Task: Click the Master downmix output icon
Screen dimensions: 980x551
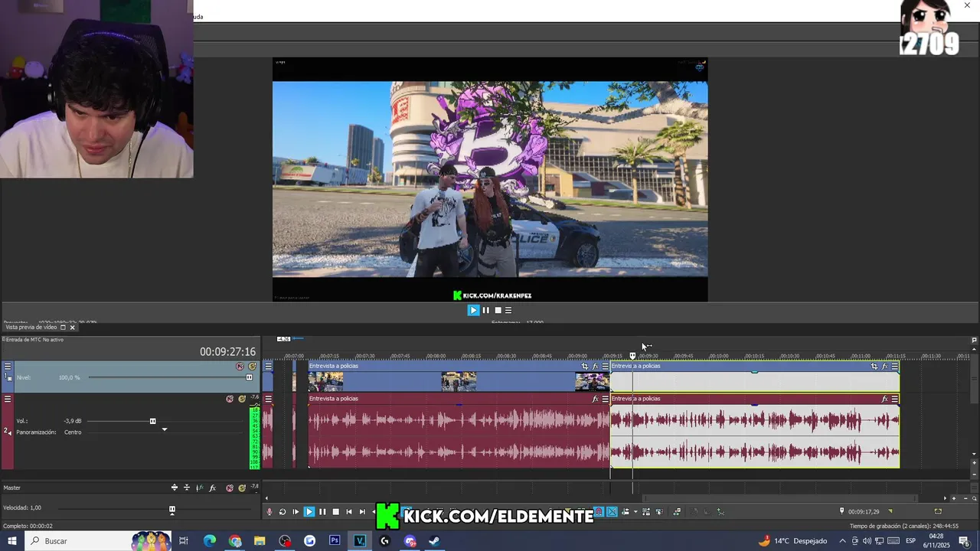Action: click(187, 487)
